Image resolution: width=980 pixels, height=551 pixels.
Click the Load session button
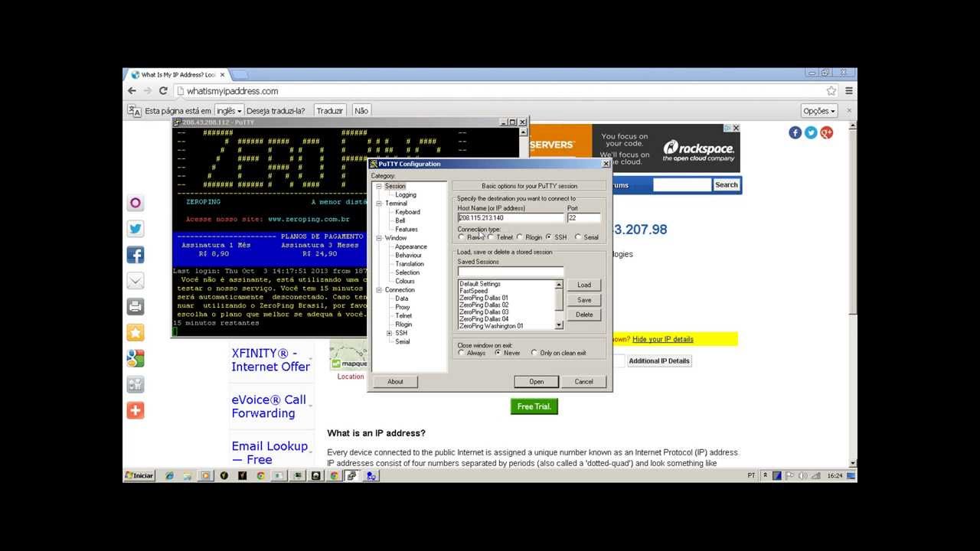[584, 285]
